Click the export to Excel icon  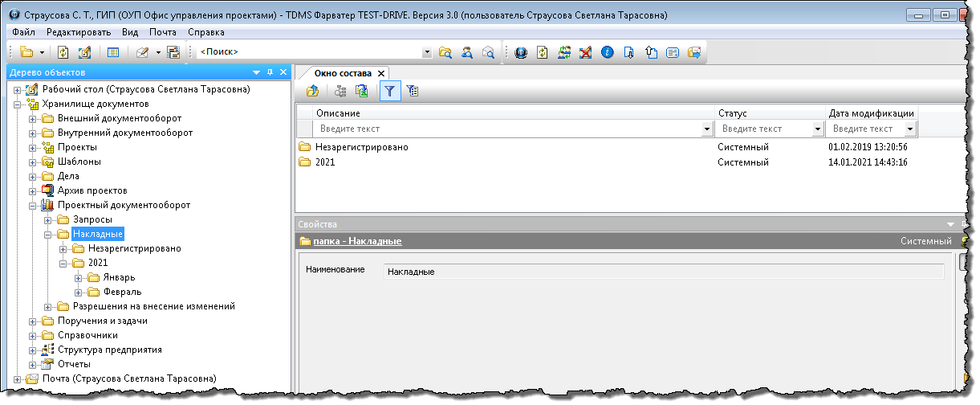[x=362, y=92]
